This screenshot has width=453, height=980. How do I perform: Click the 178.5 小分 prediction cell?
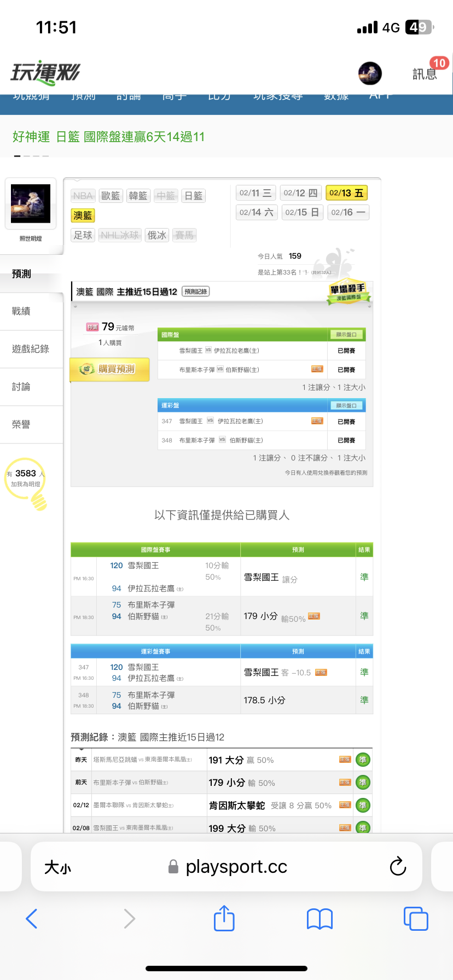pyautogui.click(x=298, y=700)
